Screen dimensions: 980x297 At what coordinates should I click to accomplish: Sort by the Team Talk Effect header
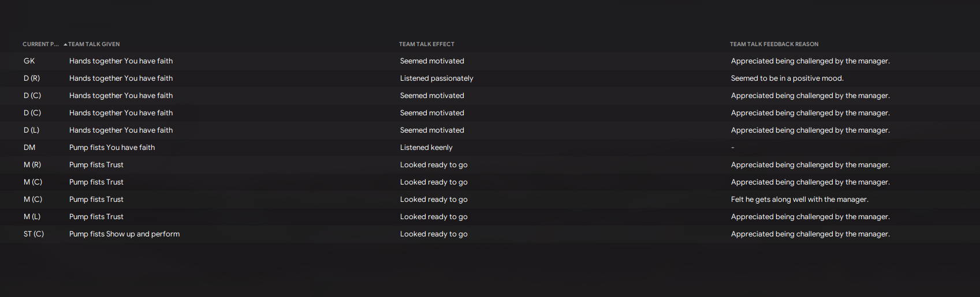[x=426, y=44]
